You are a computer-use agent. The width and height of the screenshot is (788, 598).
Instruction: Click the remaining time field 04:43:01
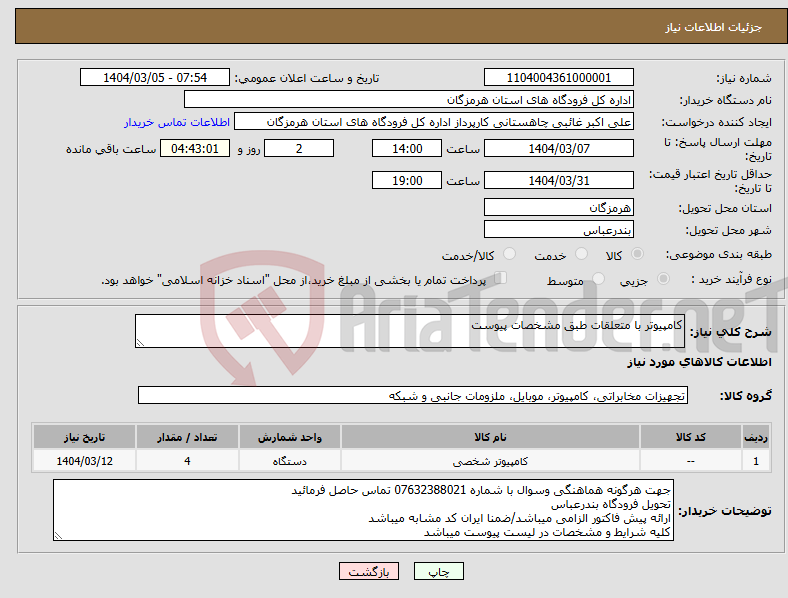(195, 148)
